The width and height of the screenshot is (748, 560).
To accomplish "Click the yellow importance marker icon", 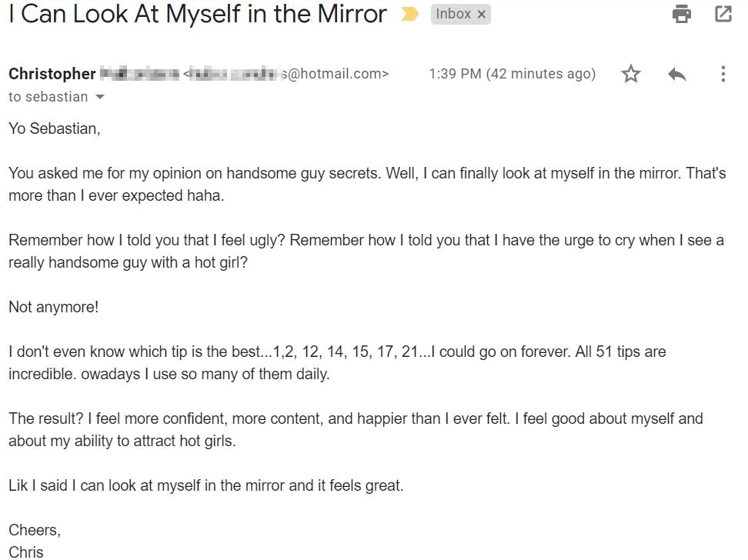I will [409, 15].
